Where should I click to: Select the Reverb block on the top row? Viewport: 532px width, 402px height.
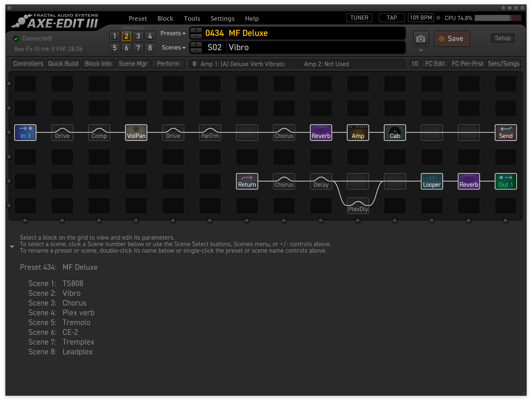(x=321, y=133)
